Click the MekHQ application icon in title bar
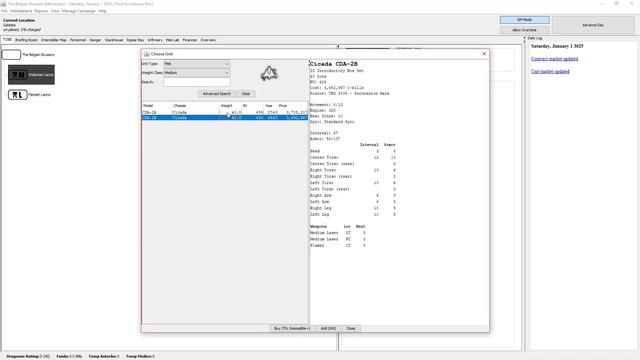This screenshot has height=360, width=640. [x=3, y=4]
